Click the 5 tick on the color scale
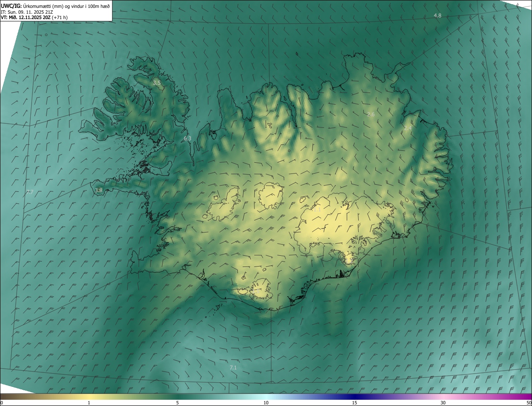The image size is (532, 406). coord(177,403)
